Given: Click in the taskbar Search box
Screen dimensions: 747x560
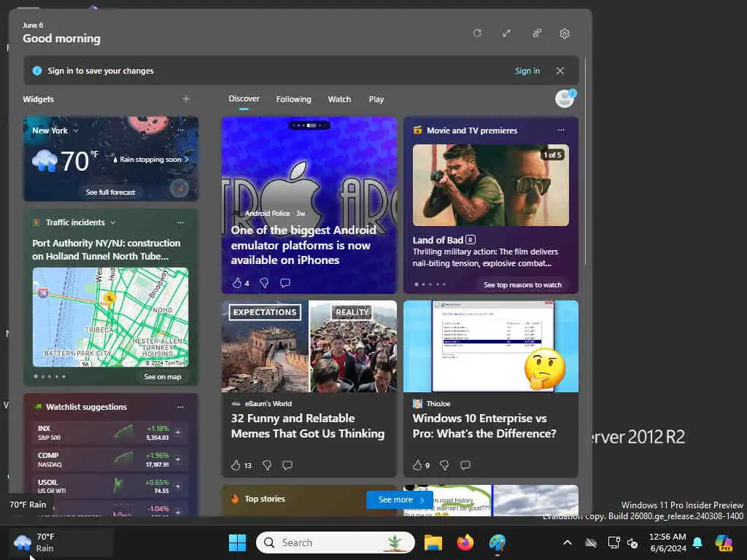Looking at the screenshot, I should [336, 542].
